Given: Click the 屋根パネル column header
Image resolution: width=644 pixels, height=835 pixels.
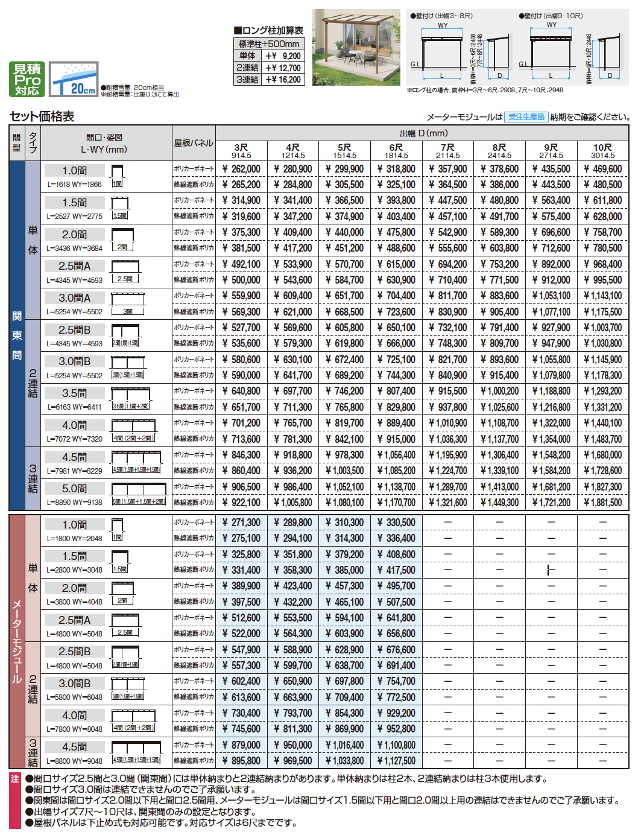Looking at the screenshot, I should [194, 143].
